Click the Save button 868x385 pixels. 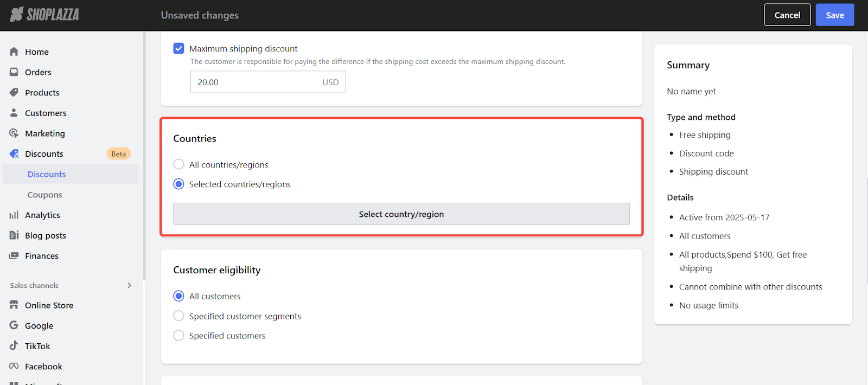tap(835, 15)
